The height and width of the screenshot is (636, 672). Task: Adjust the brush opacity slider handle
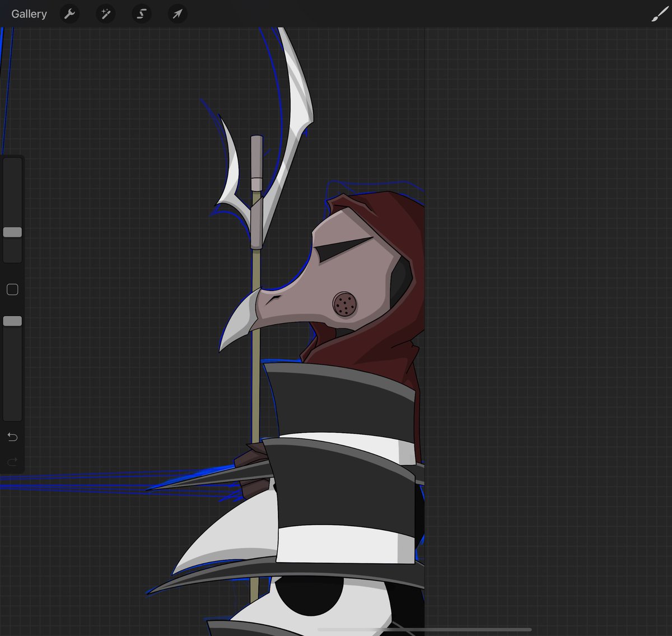coord(12,321)
